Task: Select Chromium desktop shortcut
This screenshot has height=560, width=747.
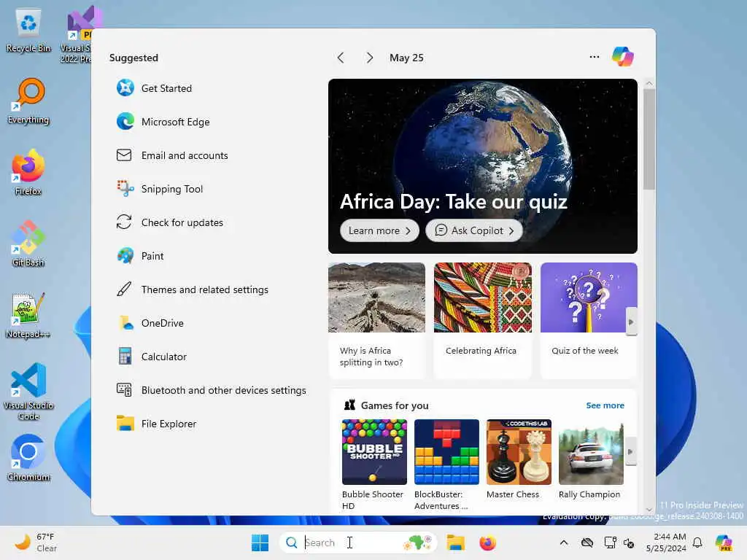Action: point(28,458)
